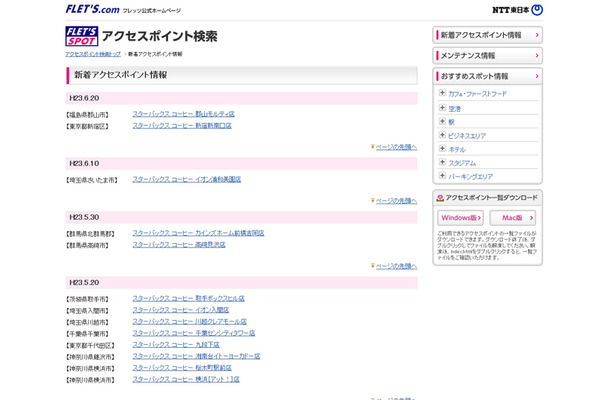
Task: Click the 【茨城県取手市】 location label
Action: (x=87, y=299)
